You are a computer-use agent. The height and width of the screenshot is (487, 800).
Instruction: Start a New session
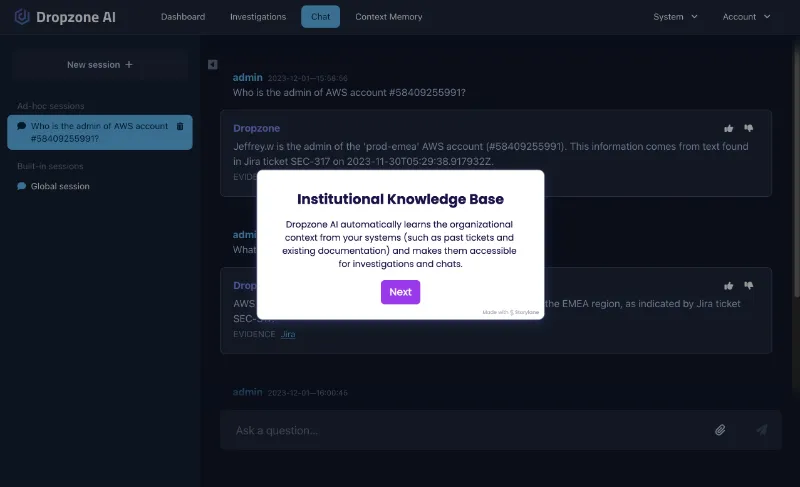pyautogui.click(x=100, y=65)
